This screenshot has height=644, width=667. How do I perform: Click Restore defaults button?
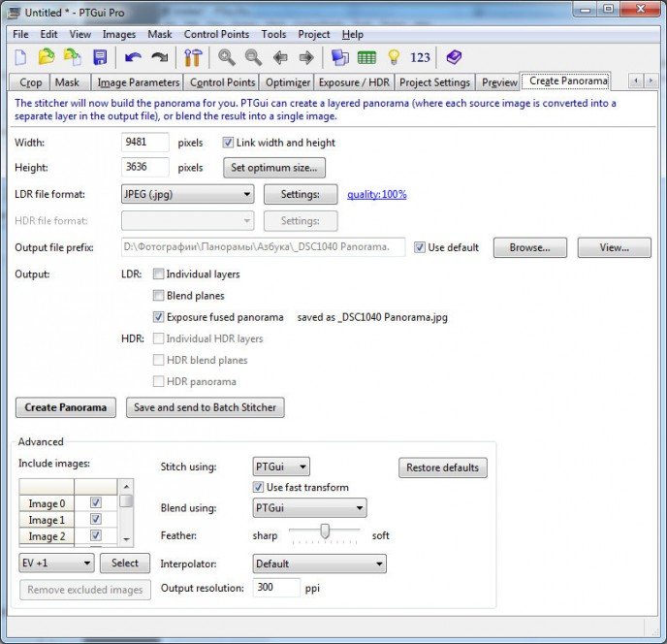coord(442,467)
